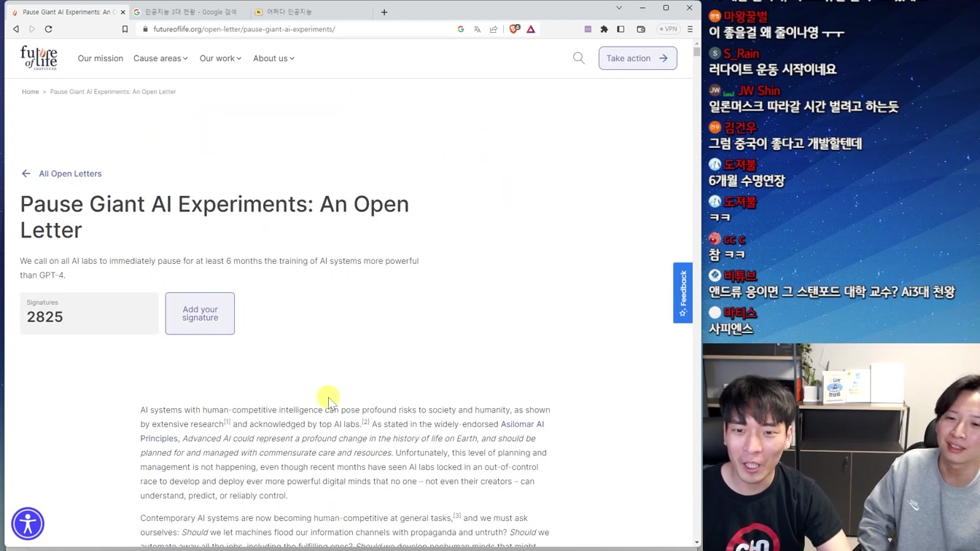The image size is (980, 551).
Task: Expand the Cause areas dropdown
Action: pyautogui.click(x=160, y=58)
